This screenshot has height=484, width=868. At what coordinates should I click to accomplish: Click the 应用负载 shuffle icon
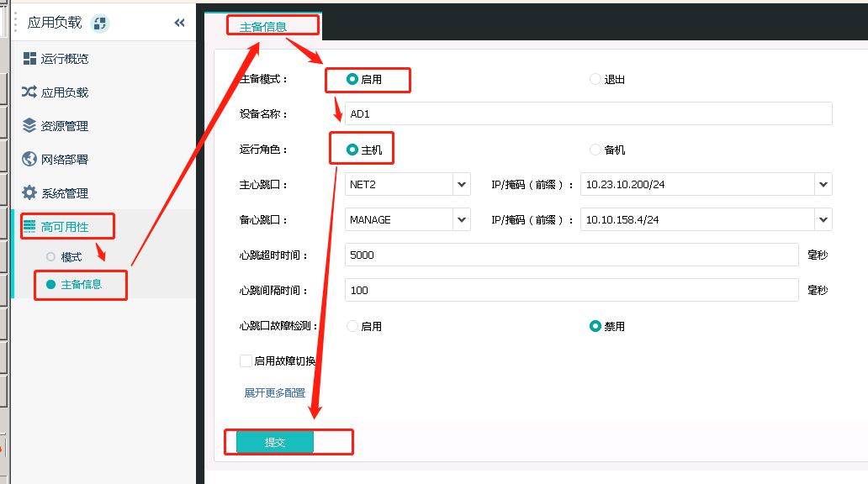coord(29,92)
